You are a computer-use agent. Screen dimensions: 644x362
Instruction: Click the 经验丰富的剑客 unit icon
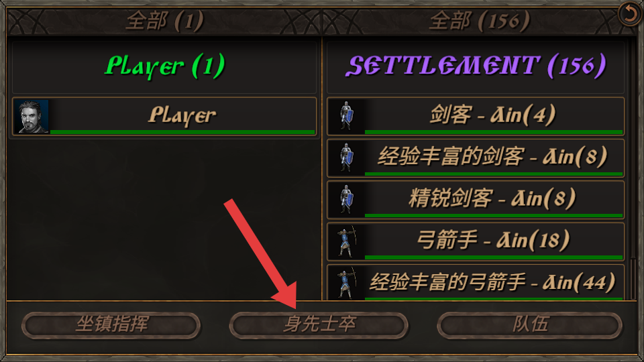click(347, 158)
